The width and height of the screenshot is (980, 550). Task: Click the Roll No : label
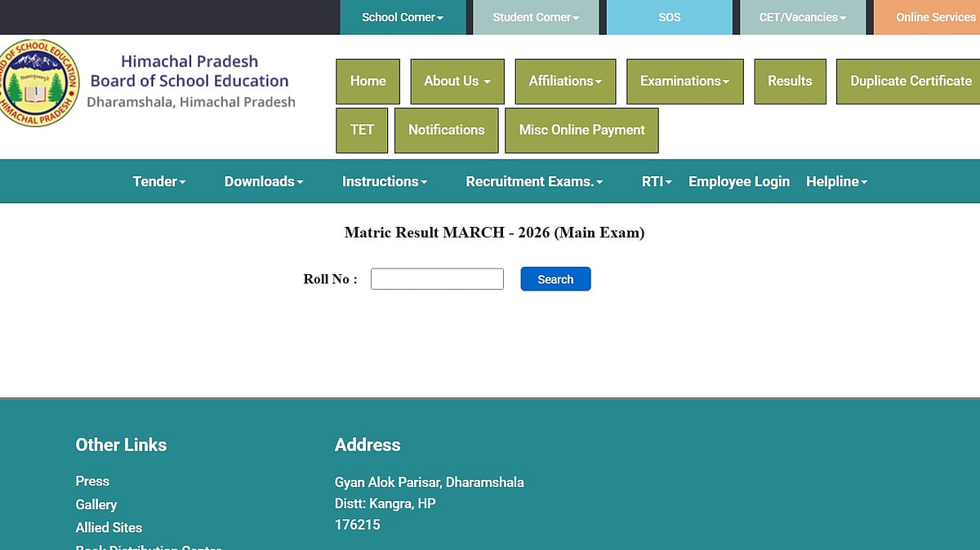[330, 279]
